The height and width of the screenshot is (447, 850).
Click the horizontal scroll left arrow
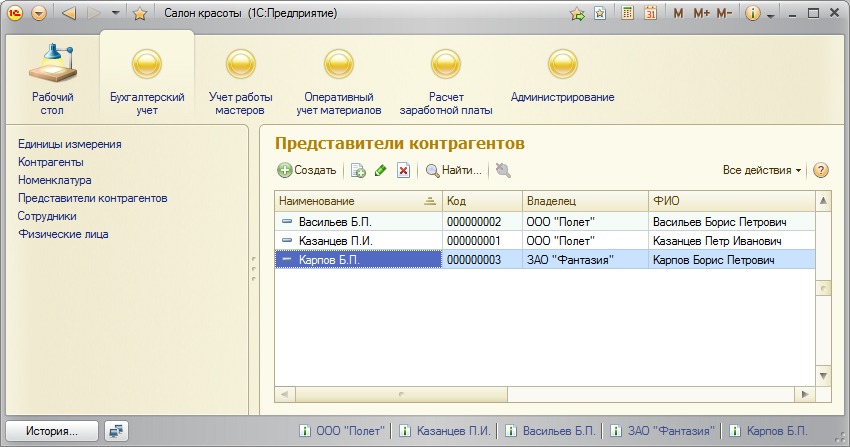tap(284, 394)
